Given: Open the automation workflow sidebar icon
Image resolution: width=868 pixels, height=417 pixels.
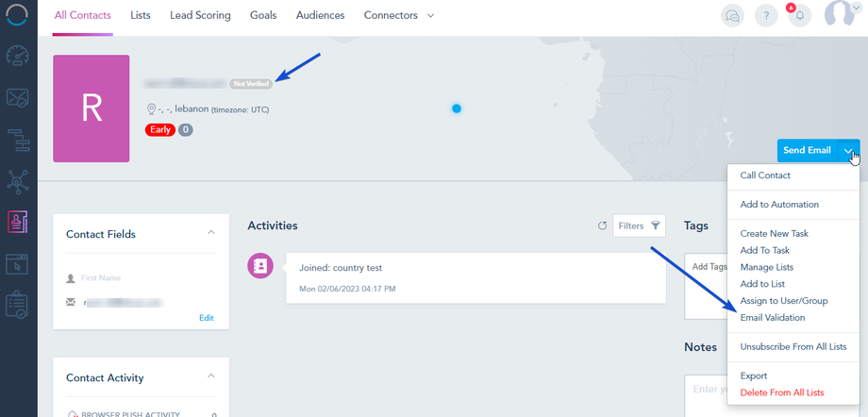Looking at the screenshot, I should coord(18,138).
